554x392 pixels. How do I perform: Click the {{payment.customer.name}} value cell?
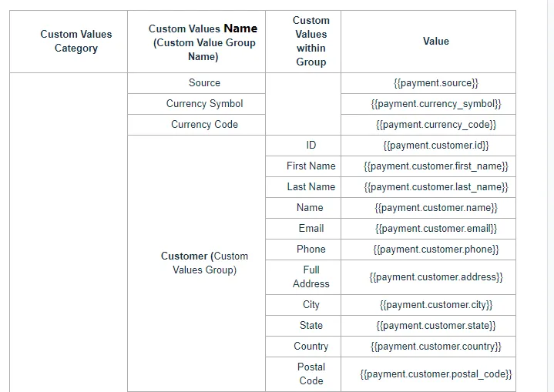(435, 207)
